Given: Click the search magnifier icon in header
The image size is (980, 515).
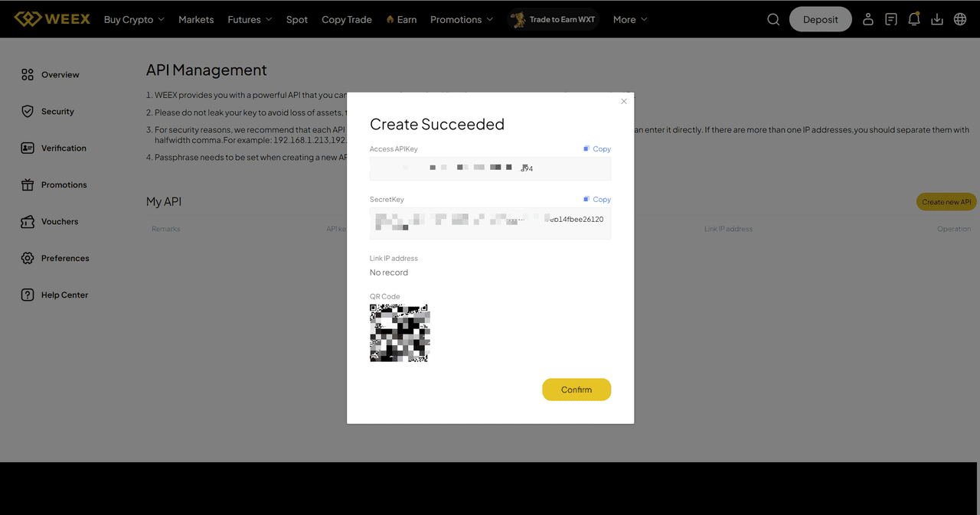Looking at the screenshot, I should coord(773,19).
